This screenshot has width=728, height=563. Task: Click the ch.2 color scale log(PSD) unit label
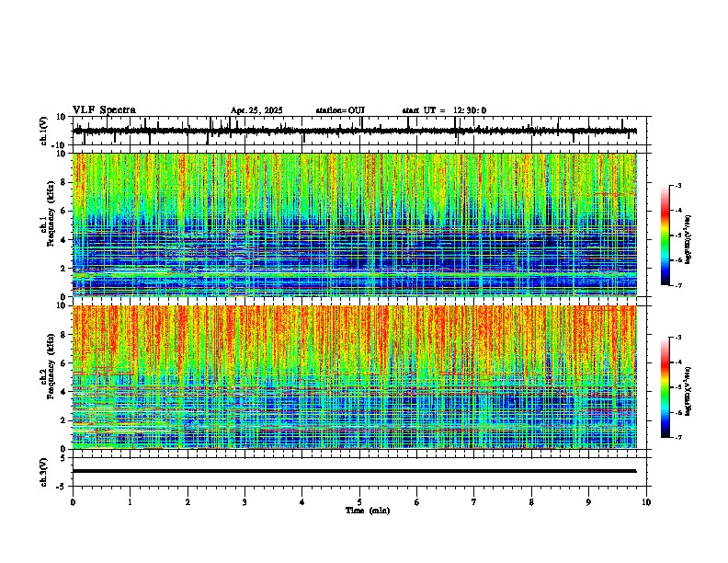point(688,392)
